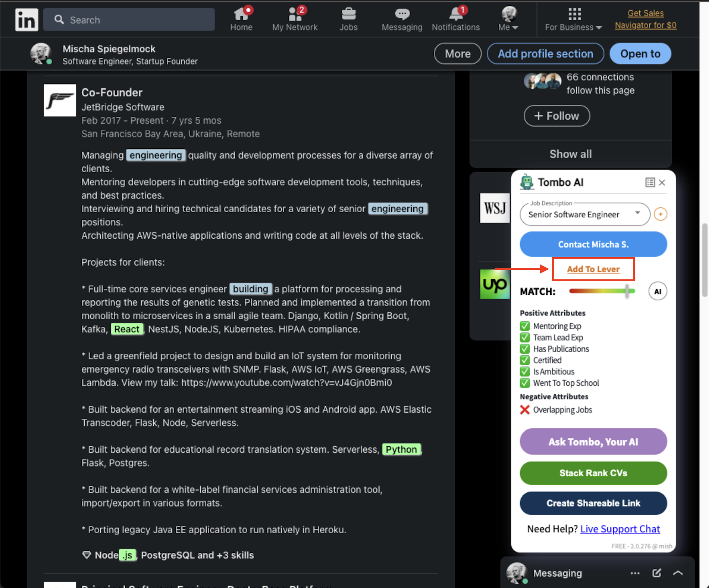The height and width of the screenshot is (588, 709).
Task: Open the Job Description dropdown
Action: (x=585, y=214)
